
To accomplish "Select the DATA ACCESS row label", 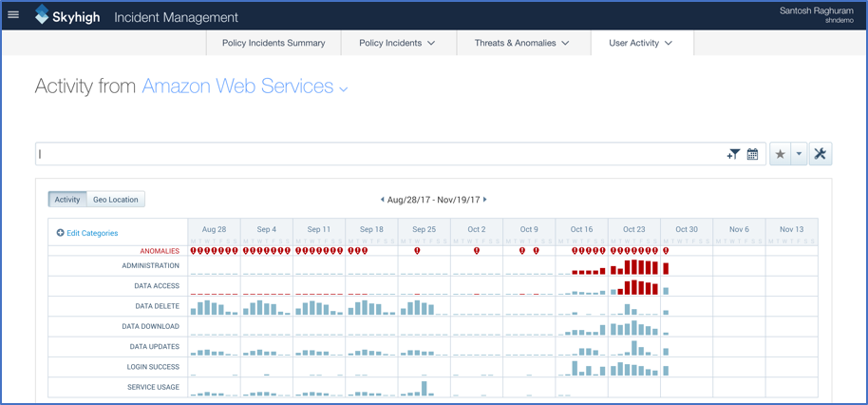I will click(157, 286).
